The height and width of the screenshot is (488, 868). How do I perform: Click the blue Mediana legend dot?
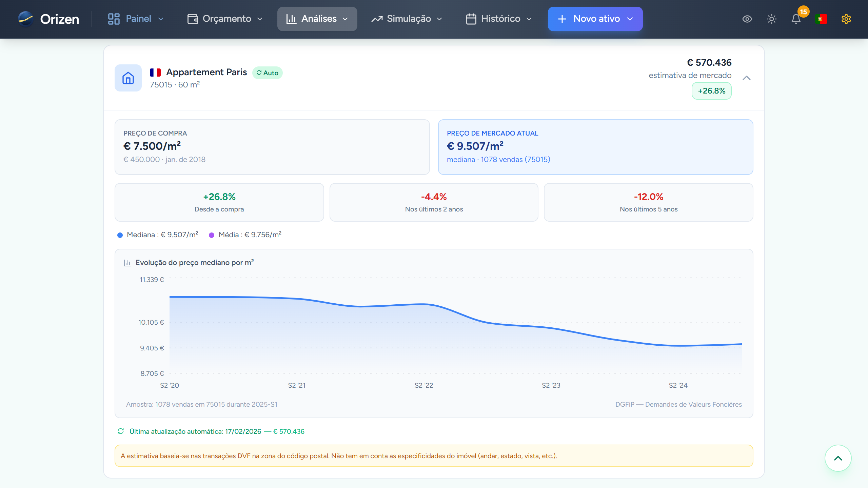click(x=120, y=235)
